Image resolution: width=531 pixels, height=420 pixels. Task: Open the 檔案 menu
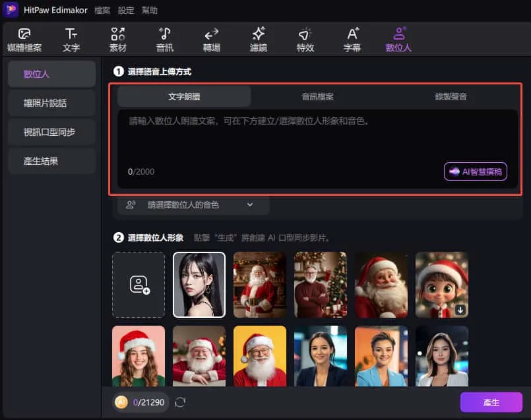(104, 10)
